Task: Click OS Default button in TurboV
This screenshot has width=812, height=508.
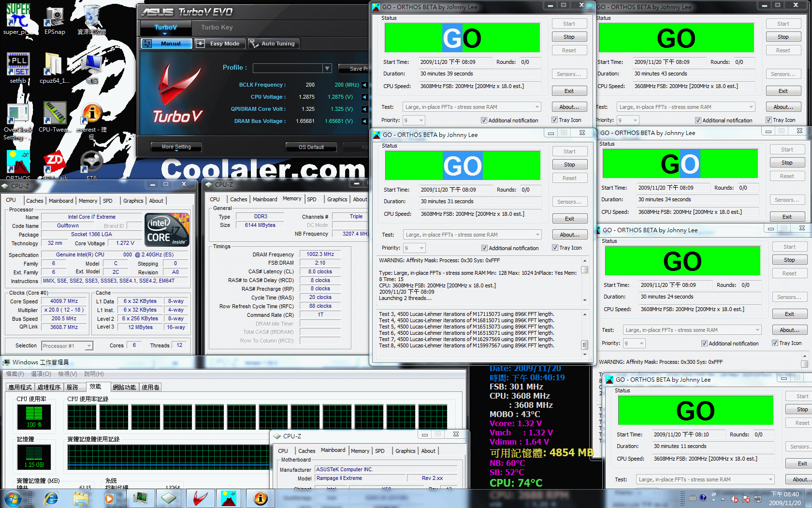Action: tap(311, 147)
